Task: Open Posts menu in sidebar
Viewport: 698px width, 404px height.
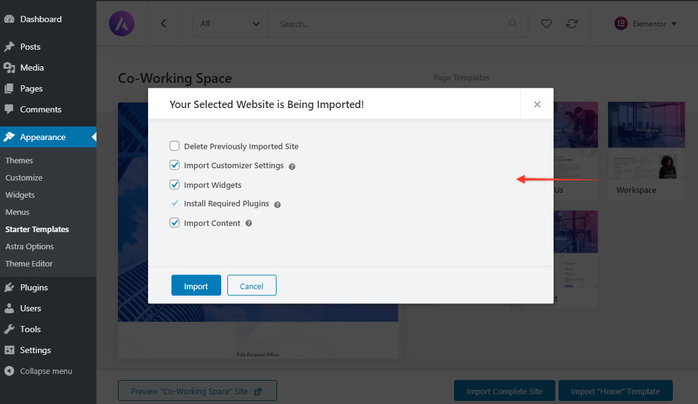Action: [30, 47]
